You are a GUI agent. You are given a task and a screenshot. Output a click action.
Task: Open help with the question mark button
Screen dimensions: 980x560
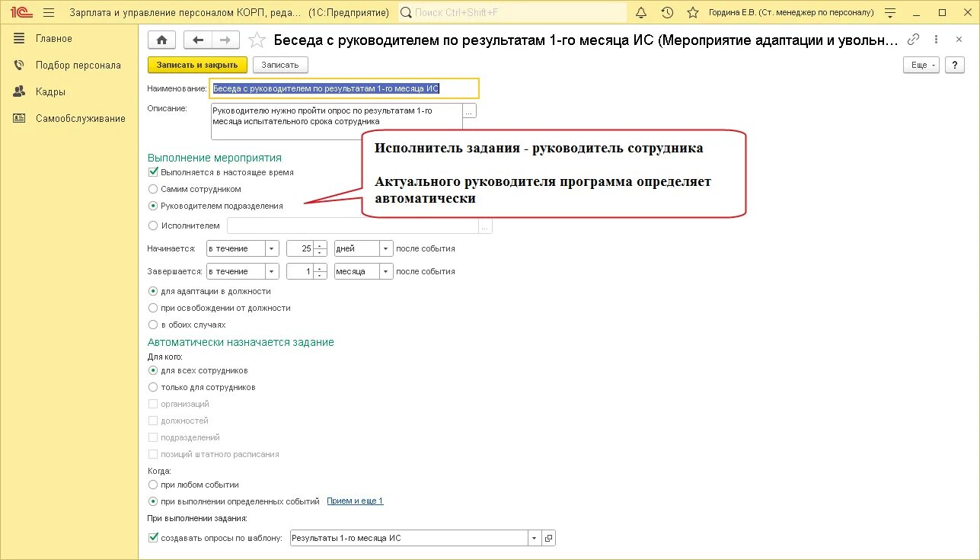tap(955, 65)
